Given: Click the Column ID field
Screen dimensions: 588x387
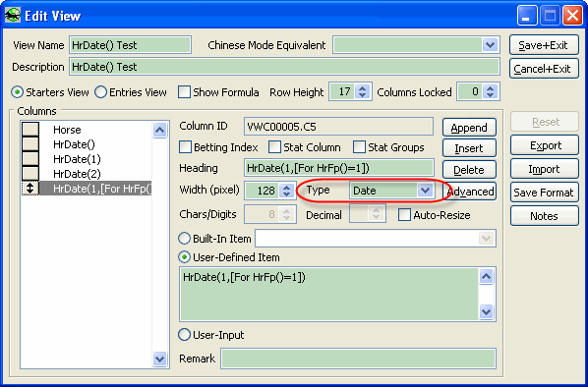Looking at the screenshot, I should tap(338, 127).
